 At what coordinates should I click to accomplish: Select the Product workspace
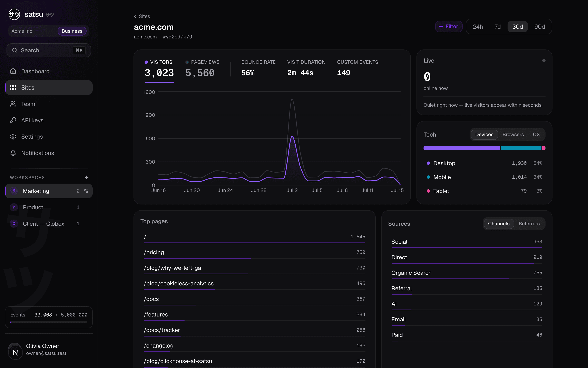tap(49, 207)
